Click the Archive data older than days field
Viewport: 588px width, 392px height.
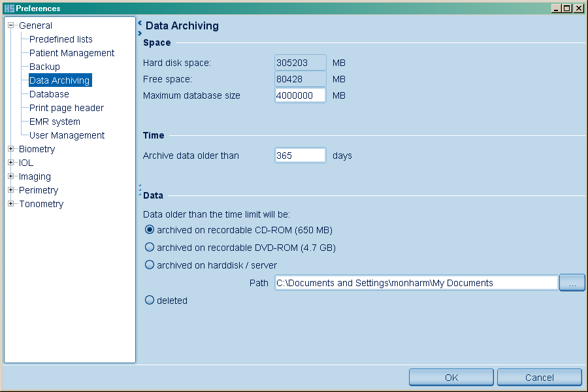300,155
